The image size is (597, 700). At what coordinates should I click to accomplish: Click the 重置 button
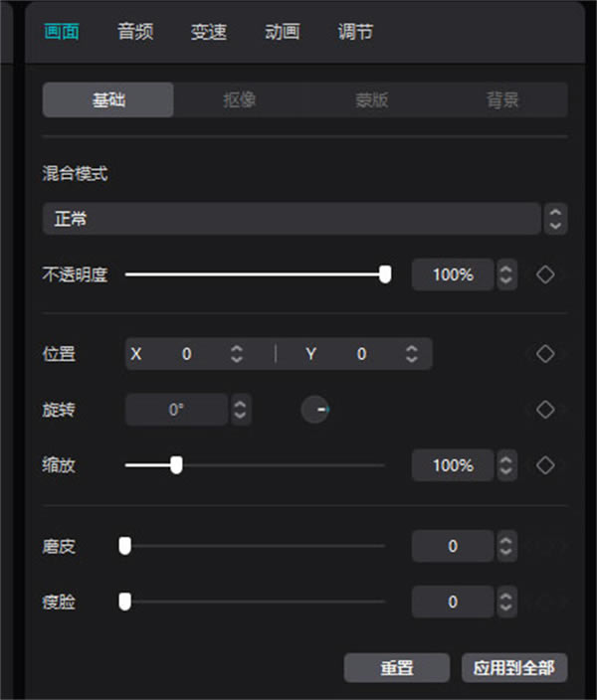(x=396, y=668)
